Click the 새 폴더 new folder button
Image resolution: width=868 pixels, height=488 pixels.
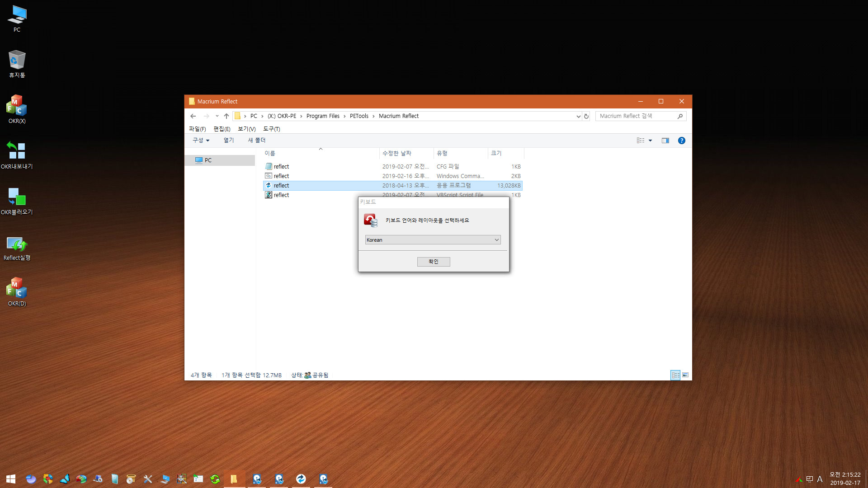coord(256,141)
